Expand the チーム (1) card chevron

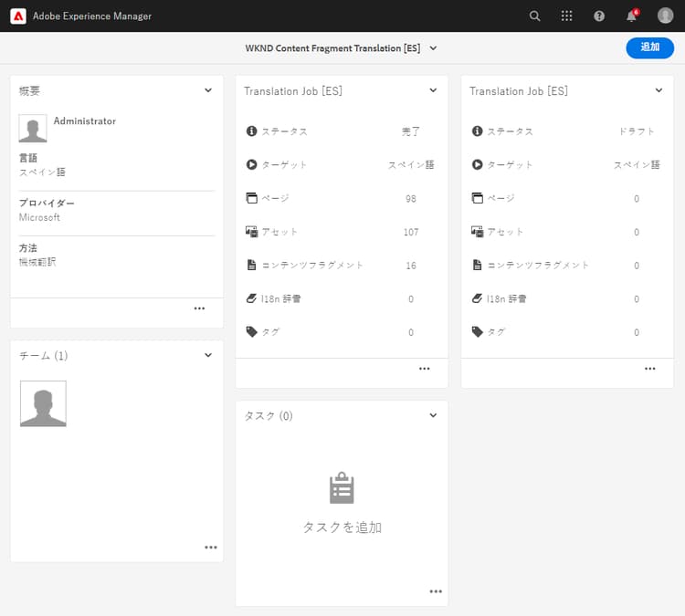(x=208, y=355)
